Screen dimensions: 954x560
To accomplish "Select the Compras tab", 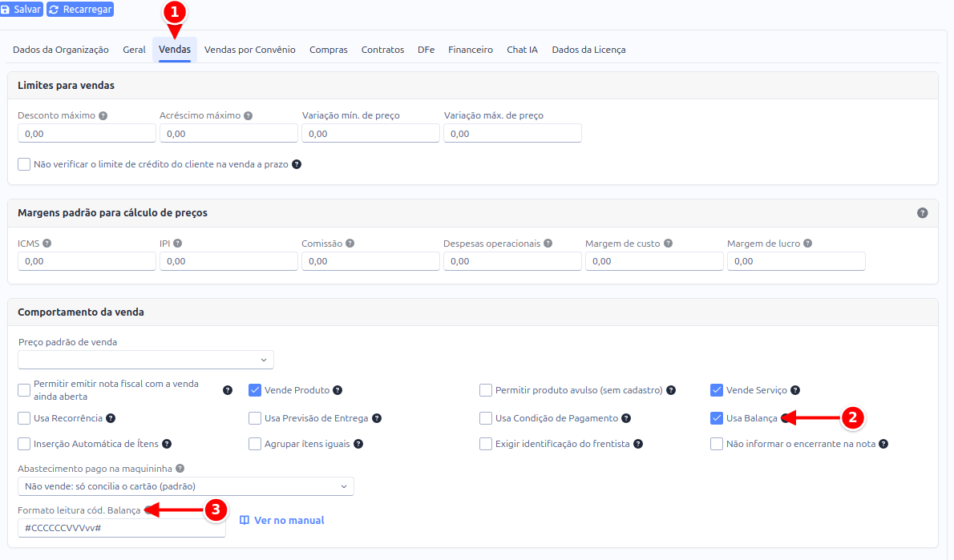I will [x=329, y=50].
